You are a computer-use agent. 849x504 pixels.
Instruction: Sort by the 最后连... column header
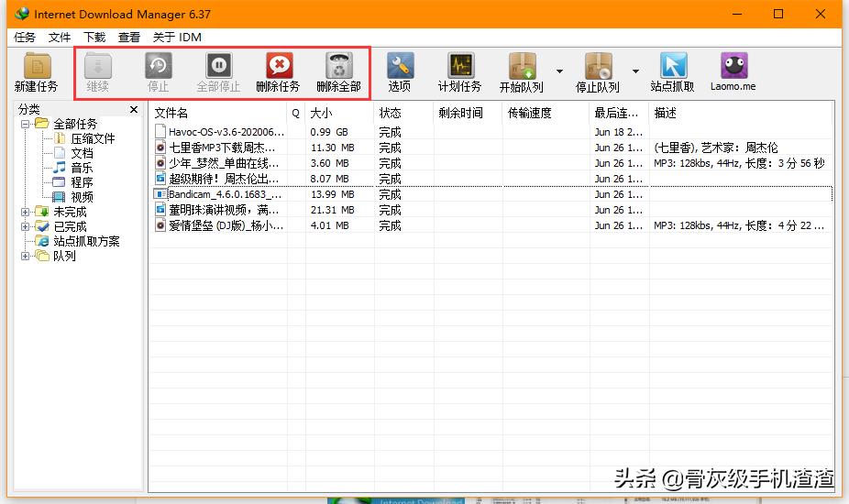(620, 113)
